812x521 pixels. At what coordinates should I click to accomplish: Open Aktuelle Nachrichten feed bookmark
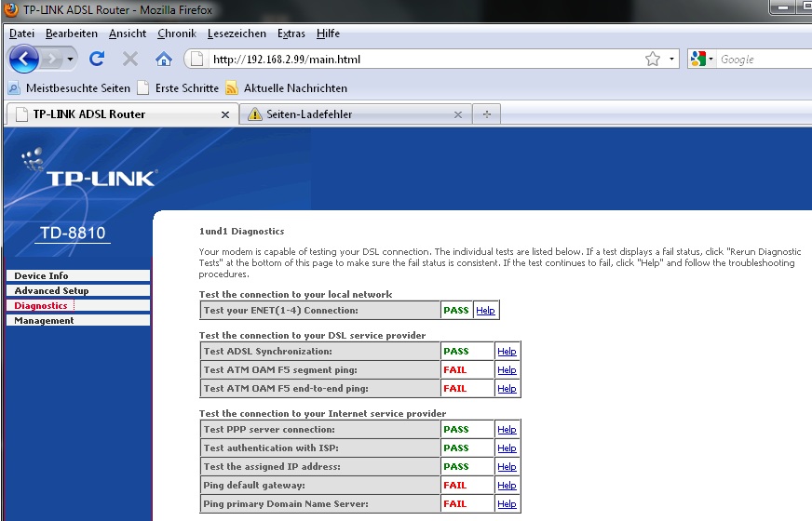point(287,88)
